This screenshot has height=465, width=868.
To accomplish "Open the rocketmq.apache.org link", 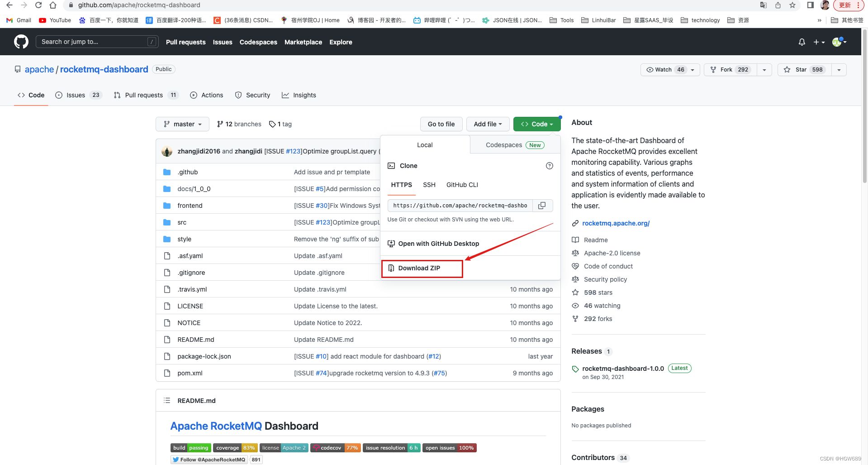I will click(616, 223).
